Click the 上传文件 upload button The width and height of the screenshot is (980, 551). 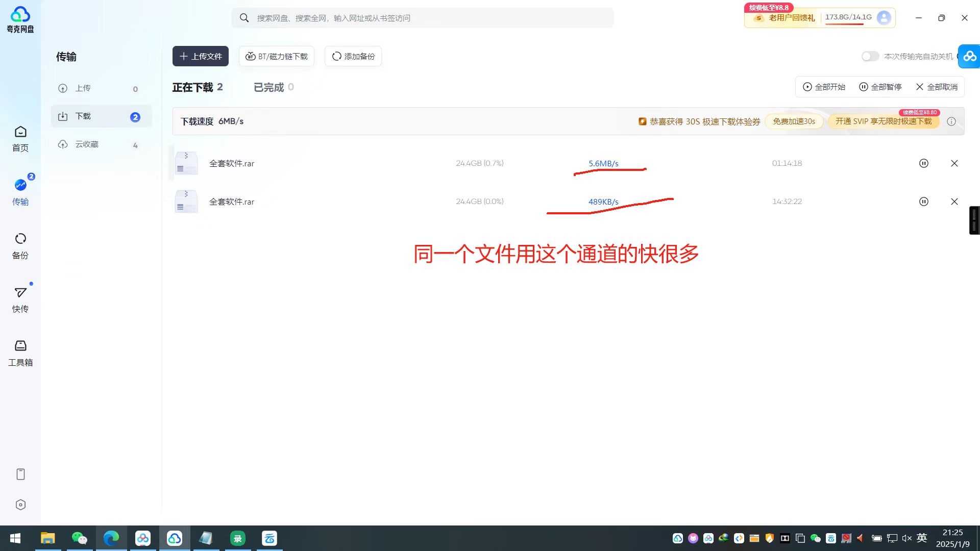(x=200, y=56)
